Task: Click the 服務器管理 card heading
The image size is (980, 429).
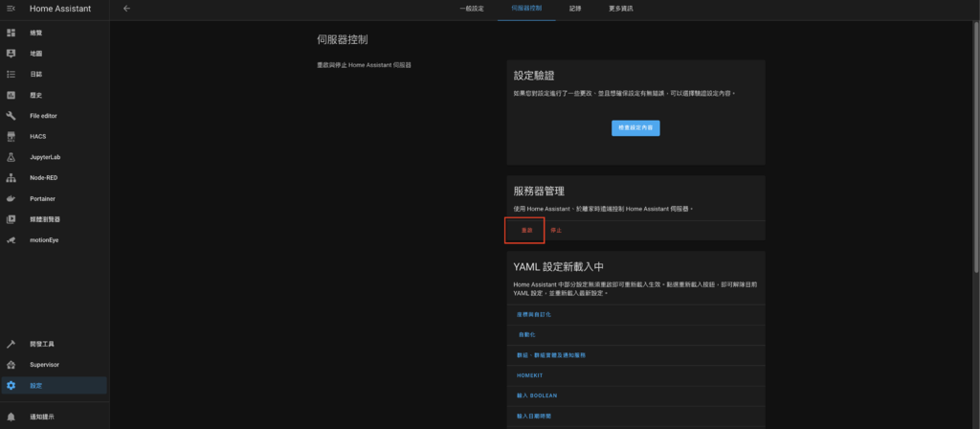Action: [x=539, y=191]
